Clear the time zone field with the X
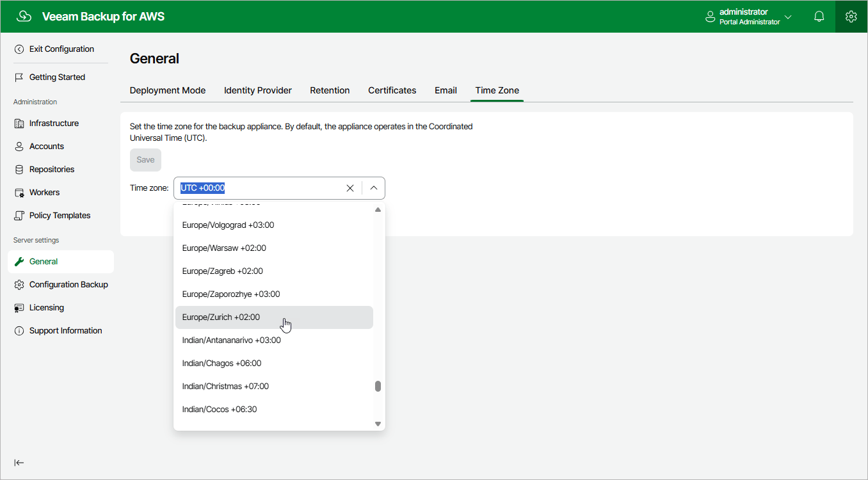This screenshot has height=480, width=868. (x=350, y=188)
